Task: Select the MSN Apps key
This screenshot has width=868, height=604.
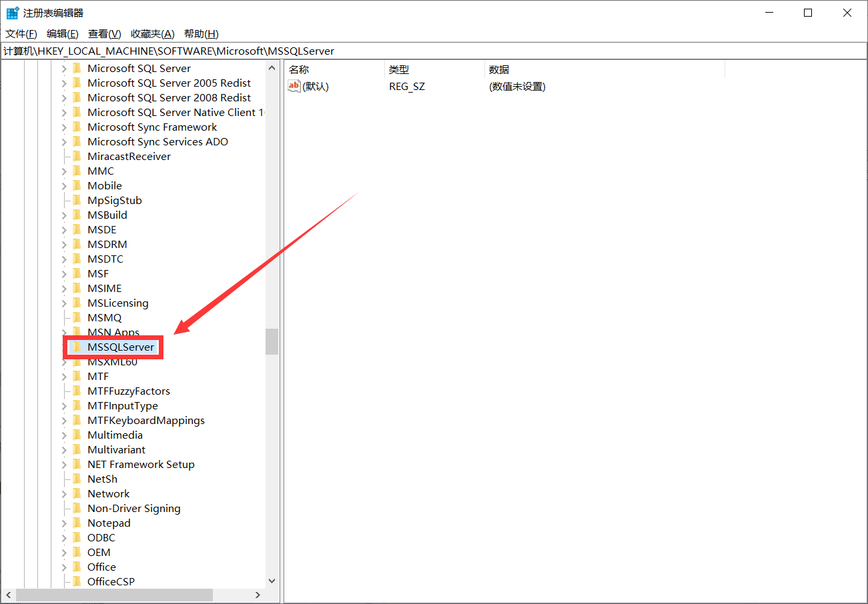Action: pyautogui.click(x=113, y=333)
